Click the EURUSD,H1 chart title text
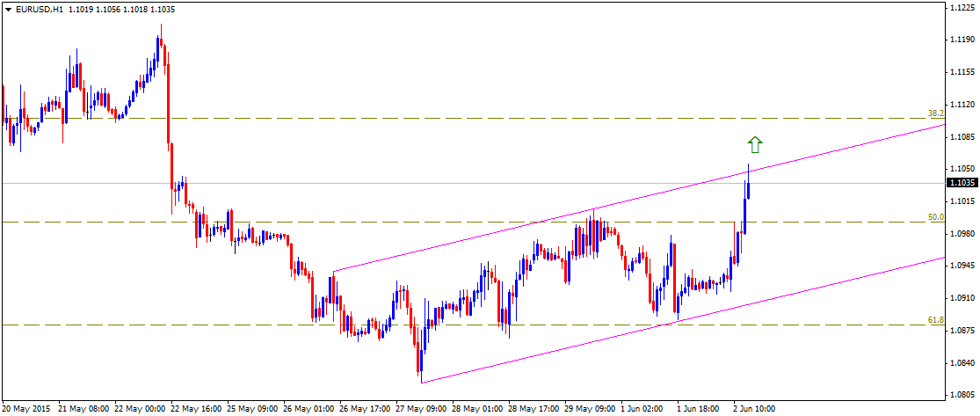 tap(39, 8)
